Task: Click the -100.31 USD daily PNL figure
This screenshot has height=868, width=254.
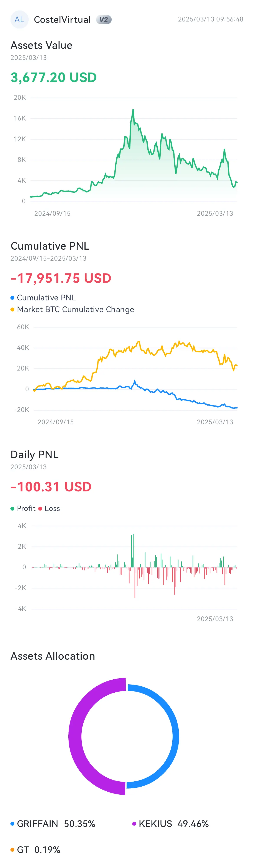Action: (x=51, y=487)
